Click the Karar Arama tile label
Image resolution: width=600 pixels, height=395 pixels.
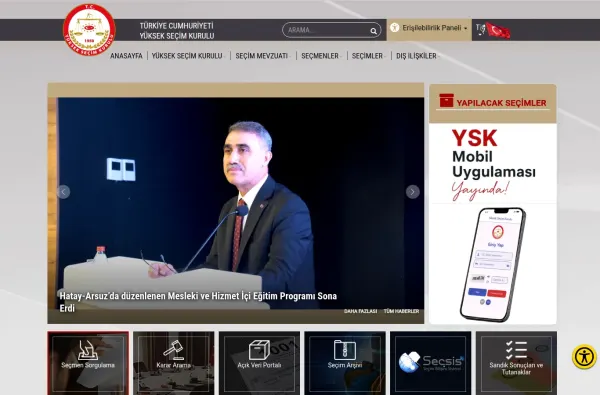click(x=173, y=365)
